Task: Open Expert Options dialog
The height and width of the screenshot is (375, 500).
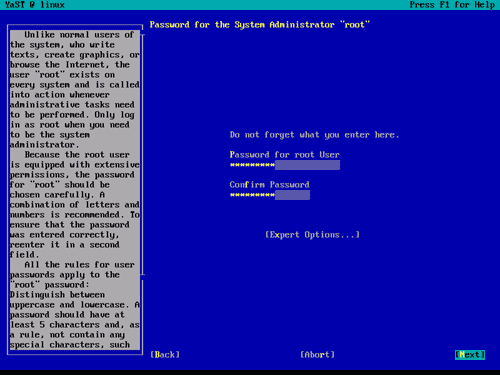Action: pos(312,235)
